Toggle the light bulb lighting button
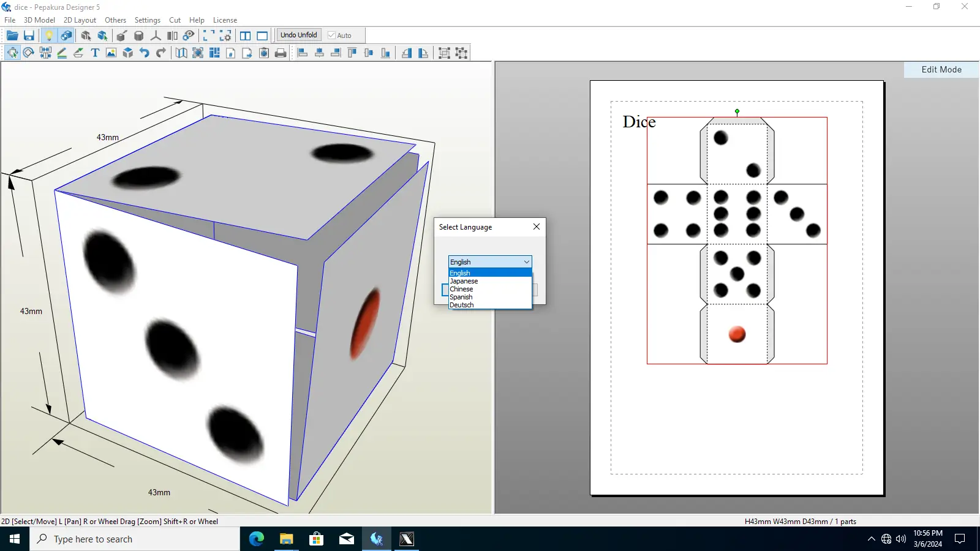 tap(49, 36)
